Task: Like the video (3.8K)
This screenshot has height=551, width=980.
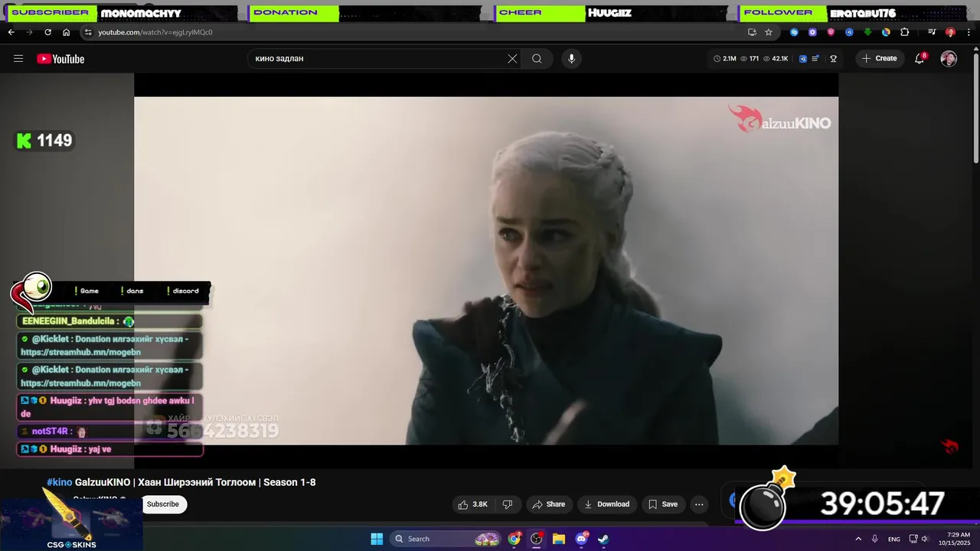Action: tap(472, 504)
